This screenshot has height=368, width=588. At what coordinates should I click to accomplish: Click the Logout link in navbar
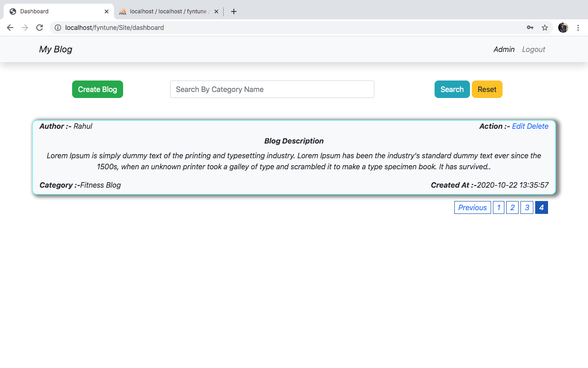click(533, 49)
